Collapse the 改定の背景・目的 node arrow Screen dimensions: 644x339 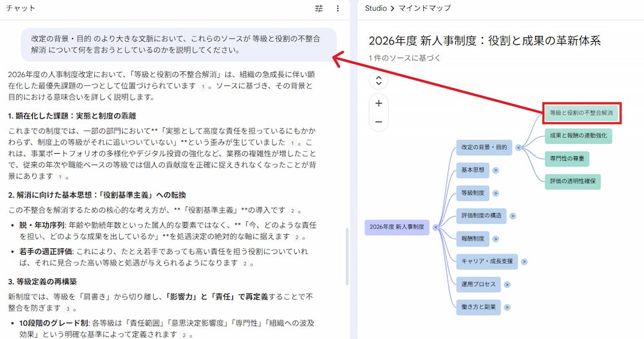(518, 147)
